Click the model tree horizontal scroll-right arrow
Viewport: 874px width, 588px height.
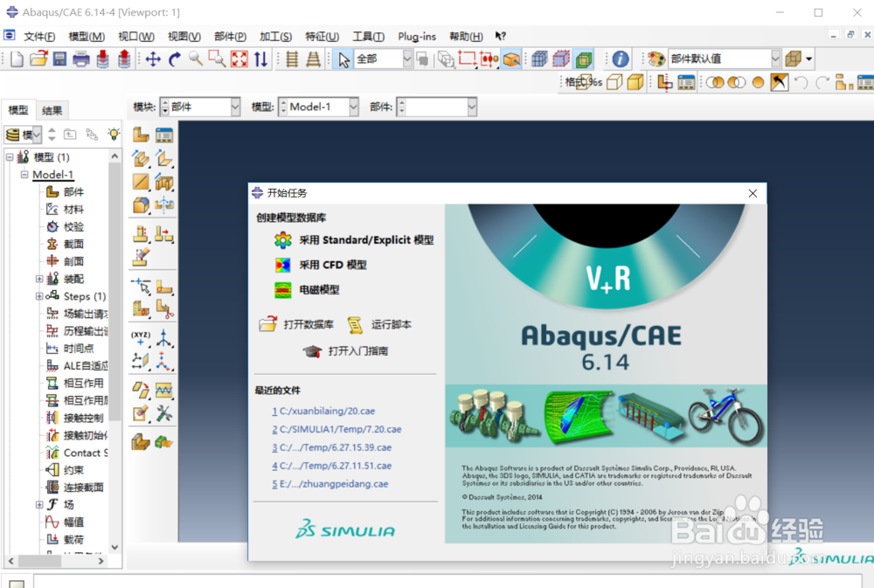point(101,561)
